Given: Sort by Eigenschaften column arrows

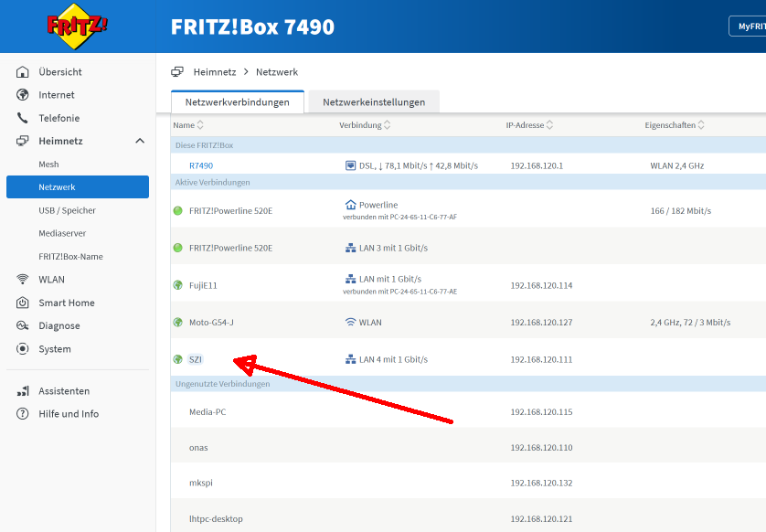Looking at the screenshot, I should (701, 125).
